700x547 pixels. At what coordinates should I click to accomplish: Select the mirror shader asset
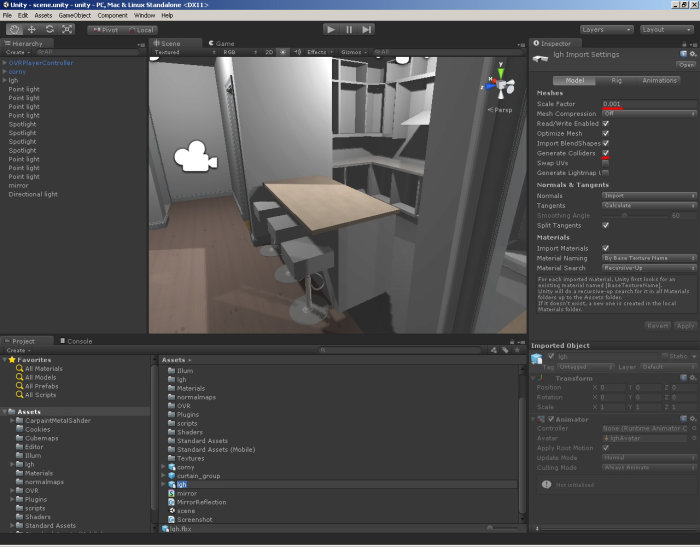coord(187,493)
